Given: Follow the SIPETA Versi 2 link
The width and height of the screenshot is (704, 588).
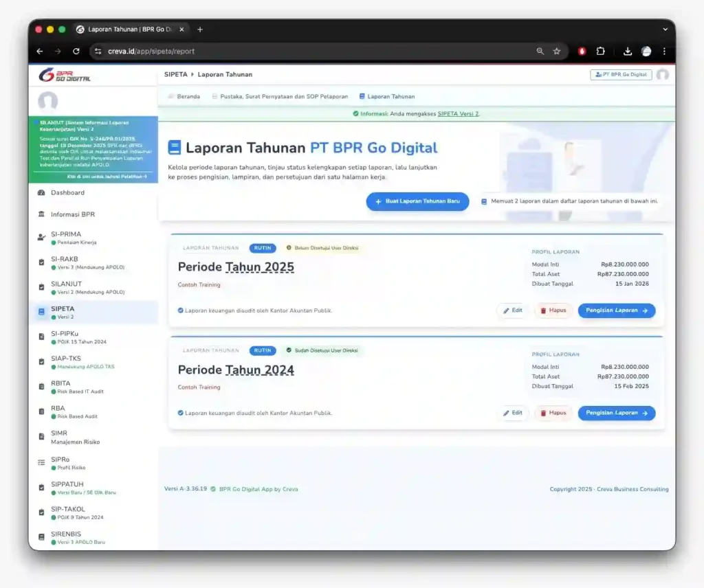Looking at the screenshot, I should (458, 114).
